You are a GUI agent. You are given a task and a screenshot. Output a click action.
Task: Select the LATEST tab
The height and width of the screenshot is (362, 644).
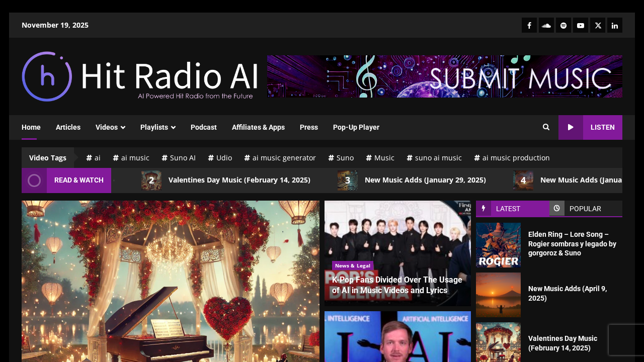pos(508,208)
